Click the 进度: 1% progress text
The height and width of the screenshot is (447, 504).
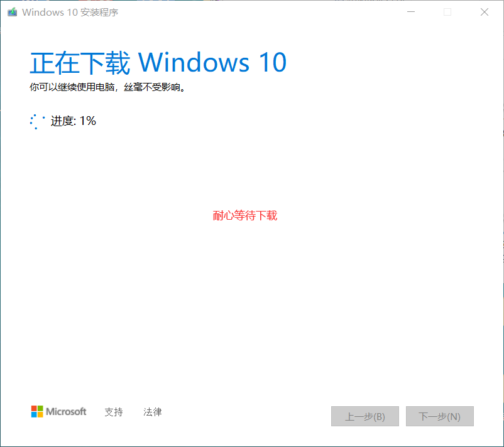(x=74, y=121)
